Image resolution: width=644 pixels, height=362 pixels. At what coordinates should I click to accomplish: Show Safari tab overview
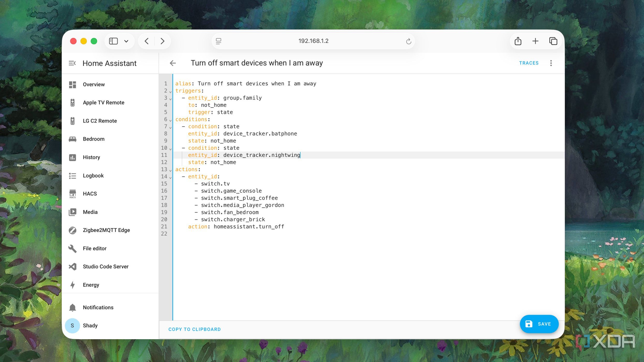tap(553, 41)
